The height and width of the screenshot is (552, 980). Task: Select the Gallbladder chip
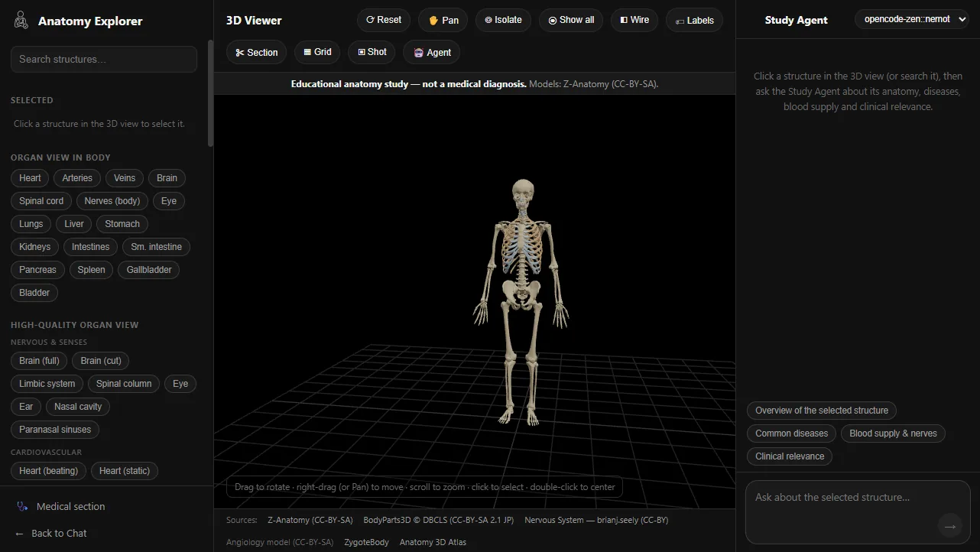click(x=149, y=270)
